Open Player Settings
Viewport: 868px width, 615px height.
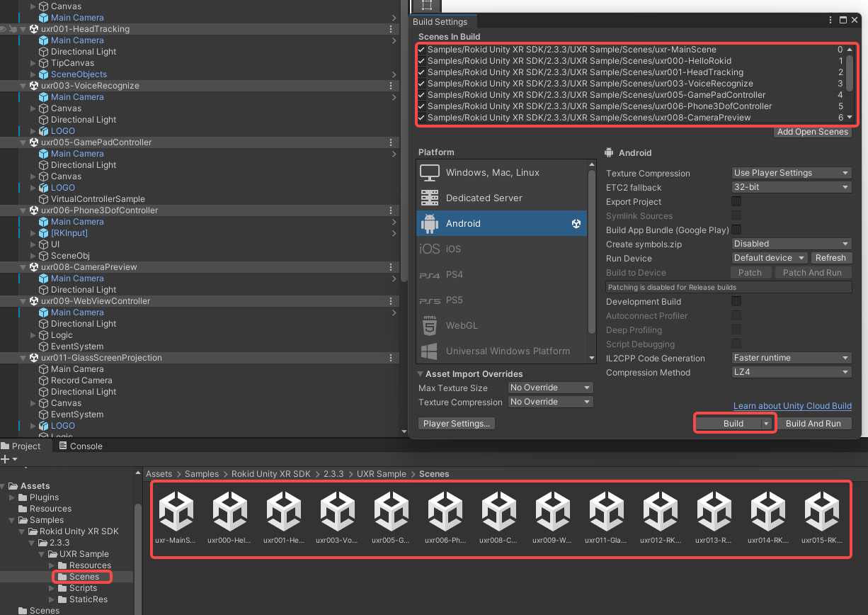[x=457, y=424]
